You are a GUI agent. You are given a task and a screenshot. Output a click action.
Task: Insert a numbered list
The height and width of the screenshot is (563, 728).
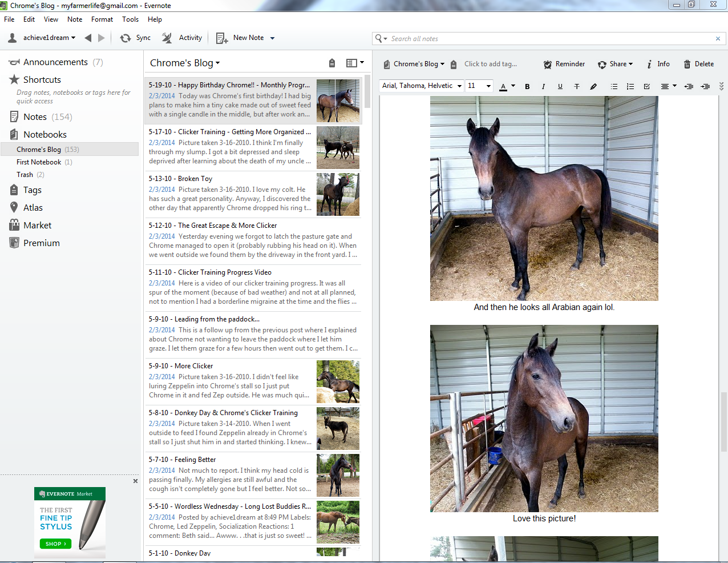[630, 86]
